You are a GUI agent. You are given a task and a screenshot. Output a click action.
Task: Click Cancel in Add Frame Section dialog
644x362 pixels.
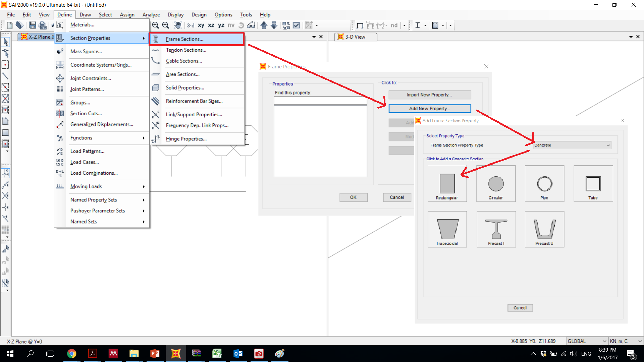point(520,308)
